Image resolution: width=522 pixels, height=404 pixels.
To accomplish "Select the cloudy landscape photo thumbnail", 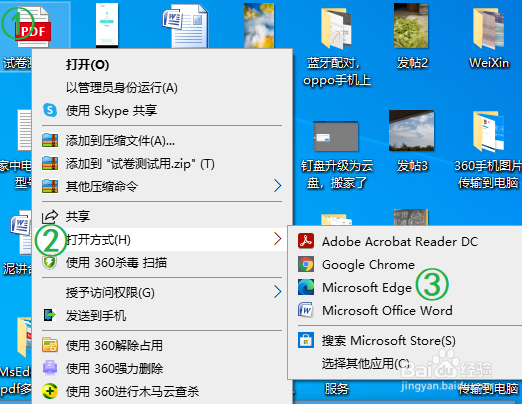I will [259, 25].
